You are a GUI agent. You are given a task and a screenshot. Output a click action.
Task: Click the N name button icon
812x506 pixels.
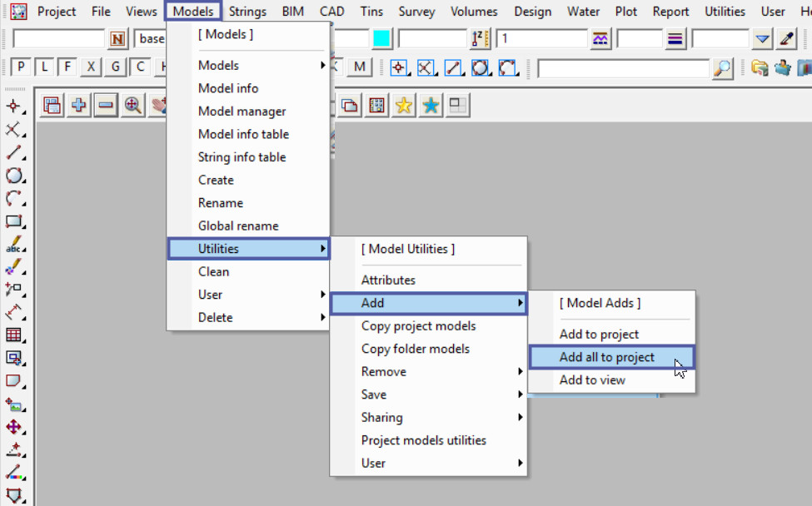117,39
